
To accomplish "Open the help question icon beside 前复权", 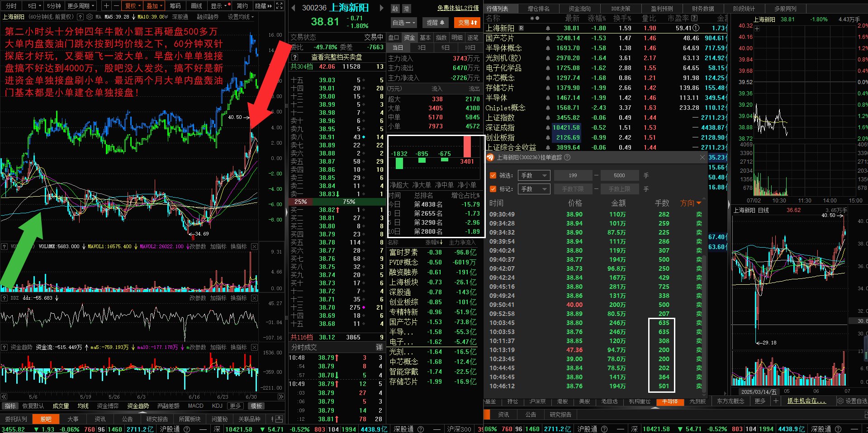I will click(80, 17).
